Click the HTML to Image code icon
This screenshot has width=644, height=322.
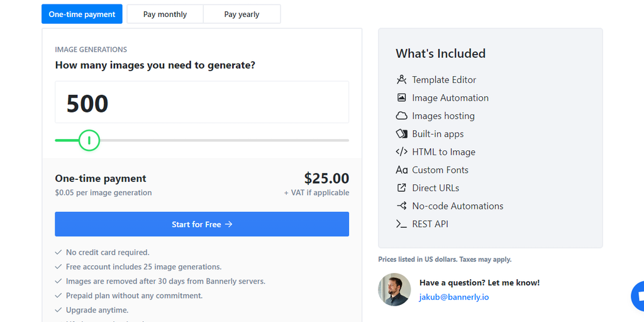(401, 152)
